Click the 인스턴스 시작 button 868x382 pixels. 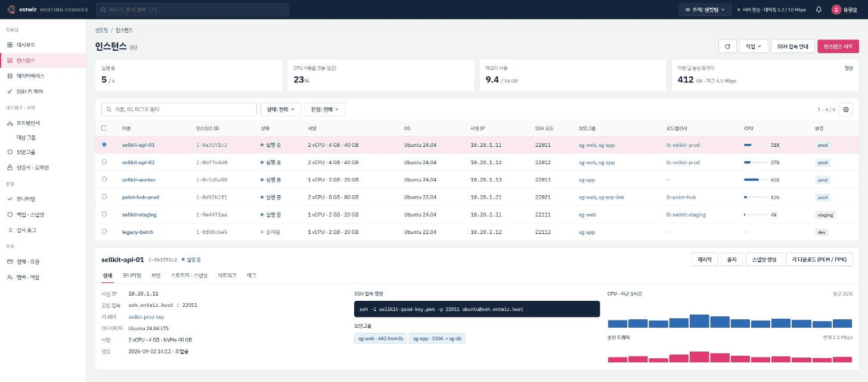tap(838, 47)
